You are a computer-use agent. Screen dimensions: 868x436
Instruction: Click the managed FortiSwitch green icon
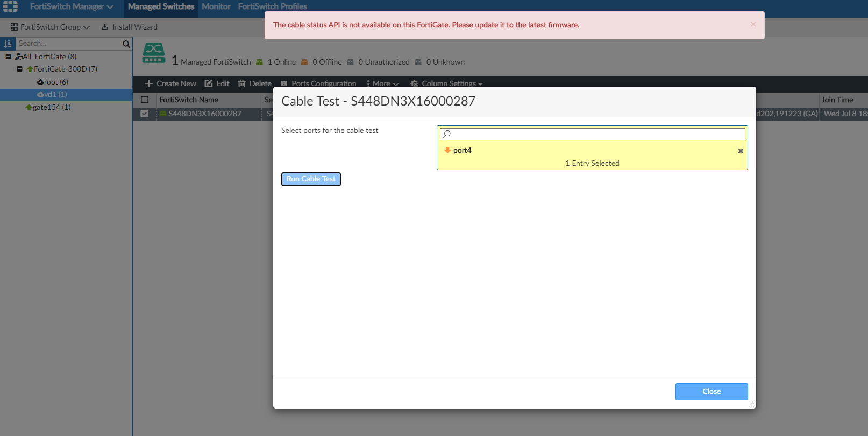[154, 53]
